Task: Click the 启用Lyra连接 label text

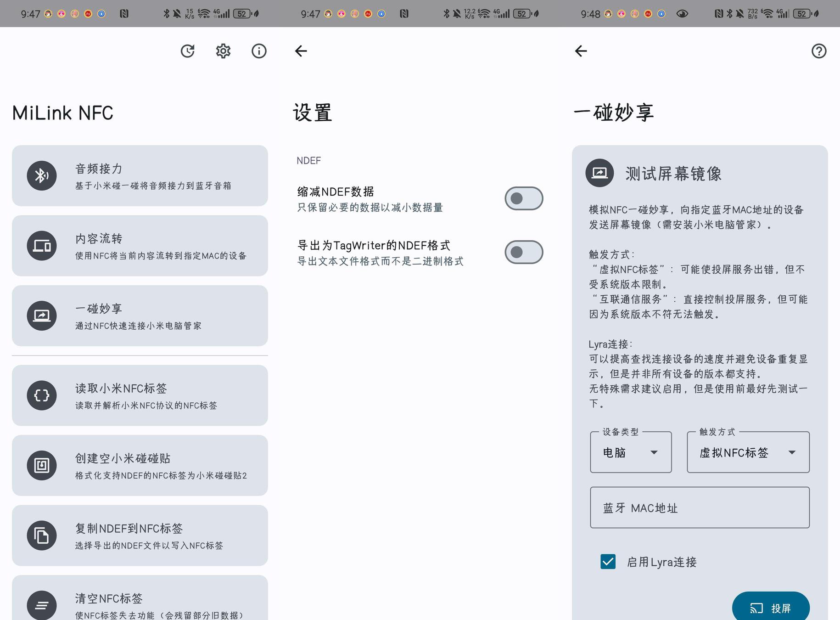Action: tap(661, 562)
